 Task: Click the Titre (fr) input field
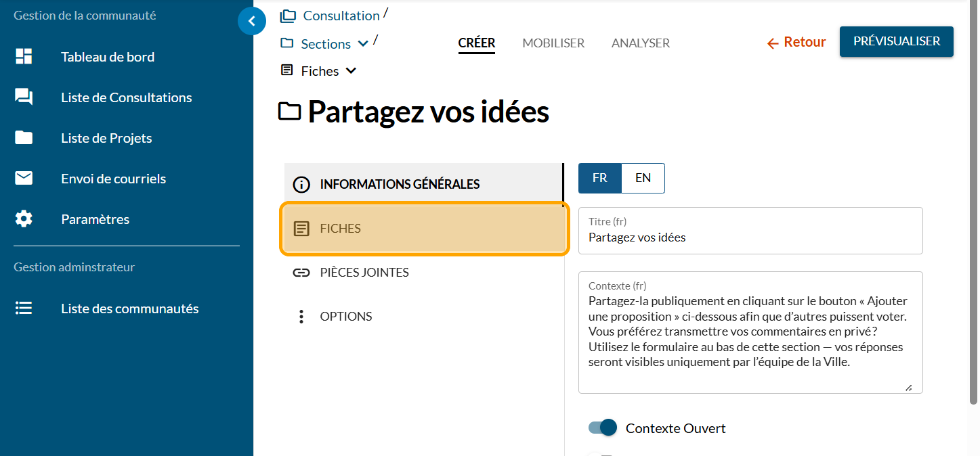[x=750, y=237]
